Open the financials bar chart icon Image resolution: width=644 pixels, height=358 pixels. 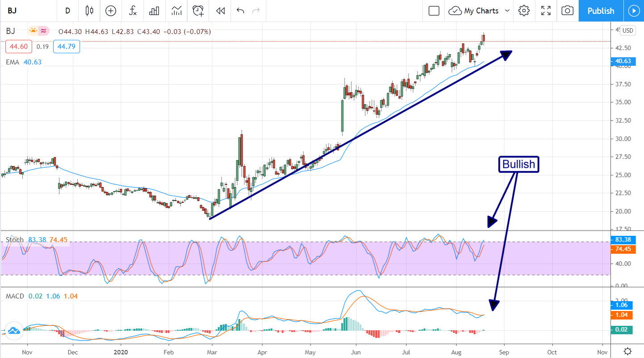tap(155, 11)
